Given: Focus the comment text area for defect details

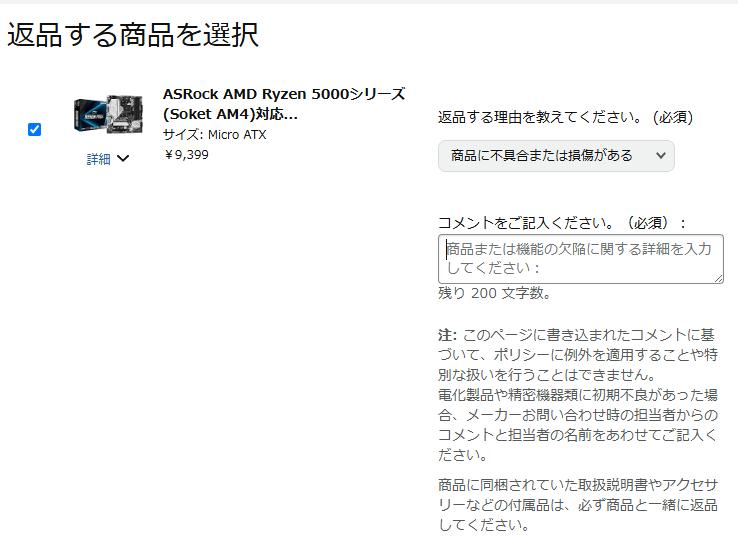Looking at the screenshot, I should click(x=580, y=259).
